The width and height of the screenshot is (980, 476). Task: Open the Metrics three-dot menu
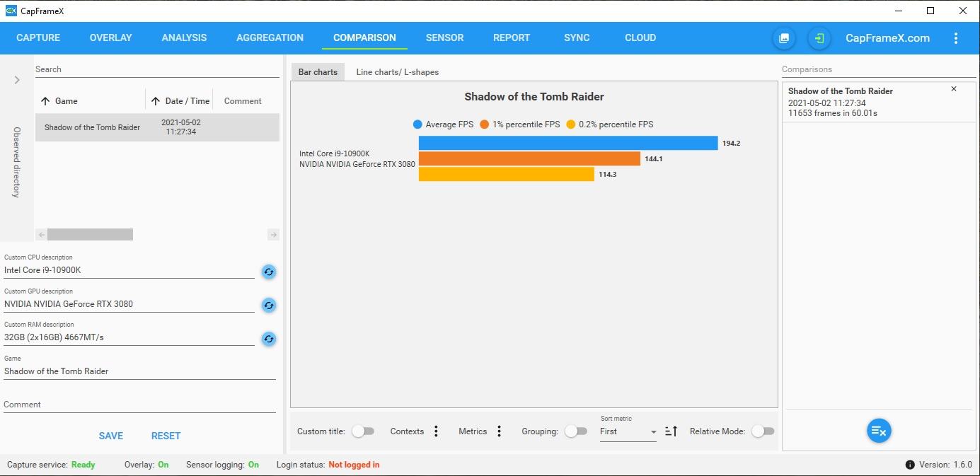coord(499,431)
